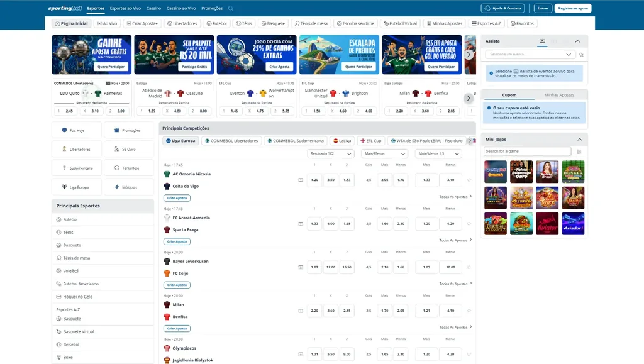Viewport: 644px width, 364px height.
Task: Open stats icon for Milan Benfica match
Action: click(x=301, y=311)
